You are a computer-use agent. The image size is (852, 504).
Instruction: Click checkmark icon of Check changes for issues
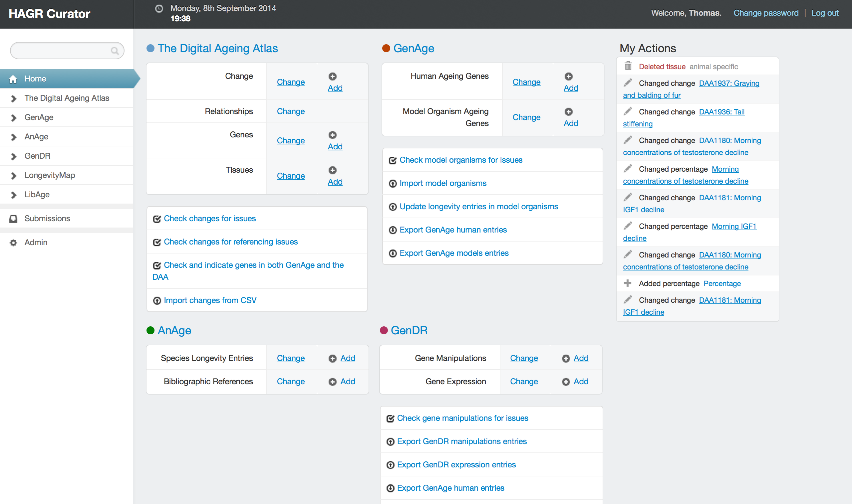click(x=157, y=219)
